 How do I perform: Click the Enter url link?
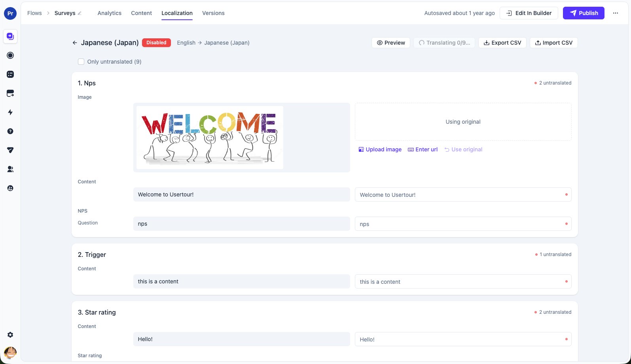[x=423, y=149]
